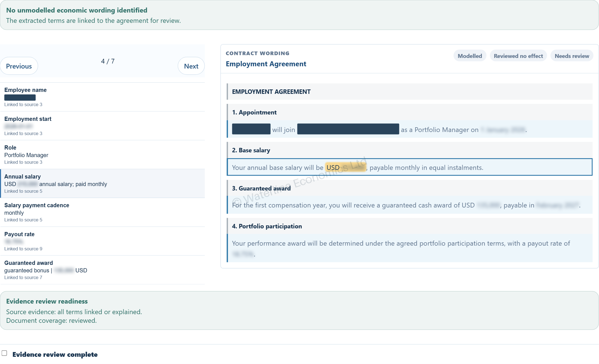Click the Document coverage: reviewed line
This screenshot has height=364, width=599.
tap(52, 321)
